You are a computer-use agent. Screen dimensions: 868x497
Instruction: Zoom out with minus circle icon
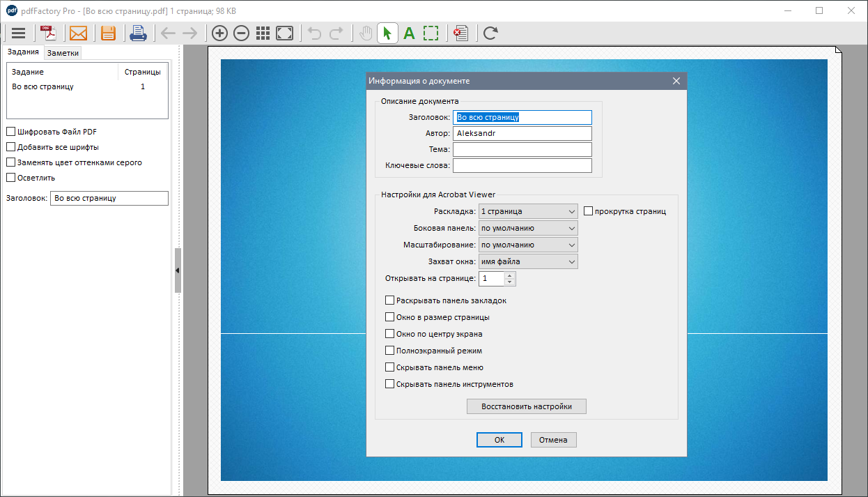(x=241, y=33)
